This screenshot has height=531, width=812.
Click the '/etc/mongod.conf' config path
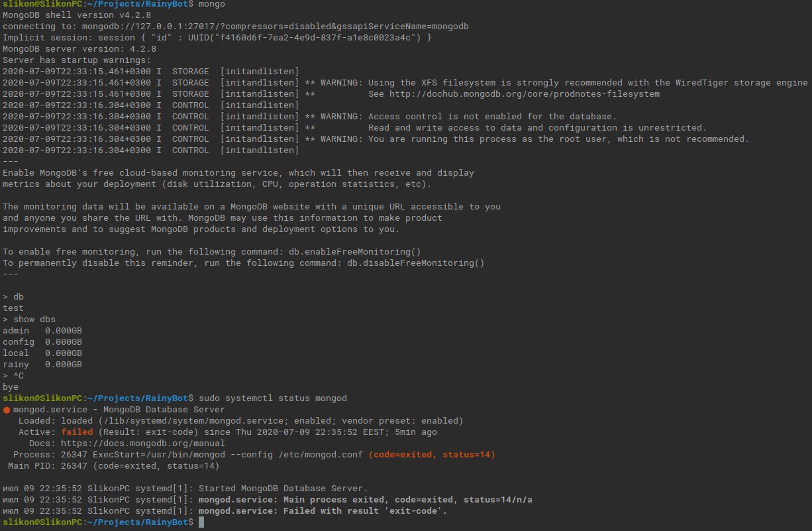[321, 455]
